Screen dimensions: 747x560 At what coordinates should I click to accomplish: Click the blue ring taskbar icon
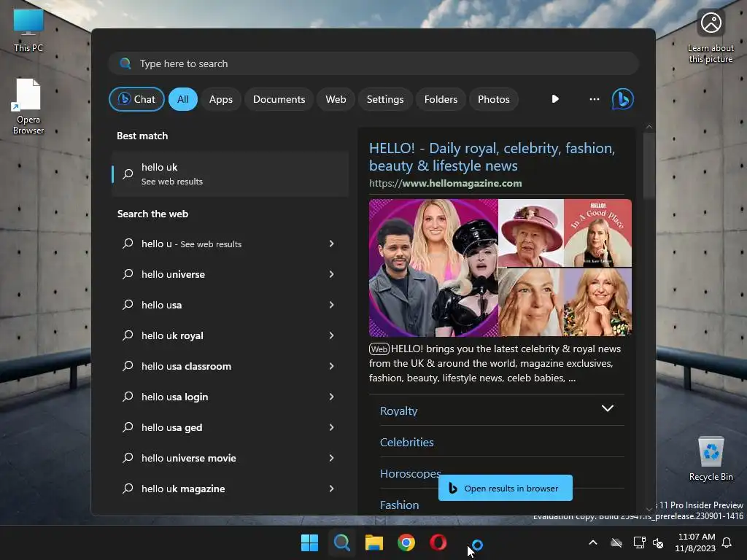pos(477,544)
